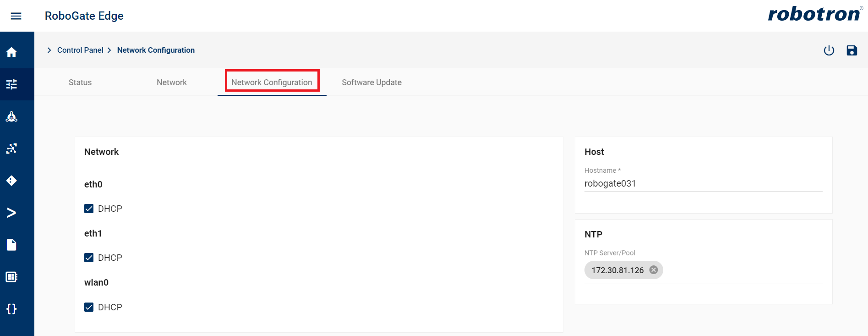Switch to the Network tab
868x336 pixels.
tap(172, 83)
